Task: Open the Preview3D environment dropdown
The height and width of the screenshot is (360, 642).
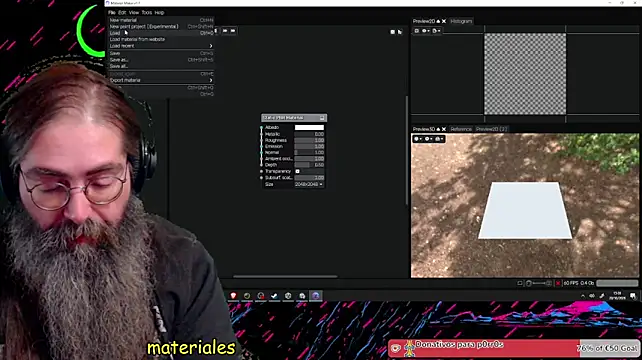Action: (x=428, y=139)
